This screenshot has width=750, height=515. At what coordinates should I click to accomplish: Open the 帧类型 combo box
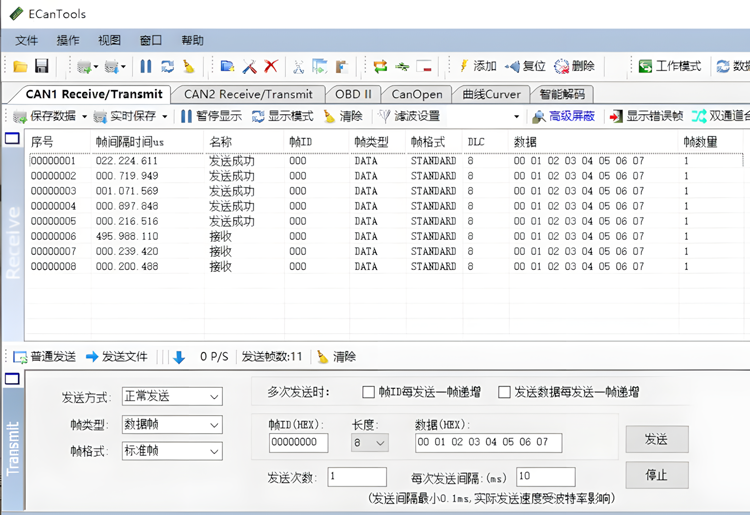coord(171,425)
